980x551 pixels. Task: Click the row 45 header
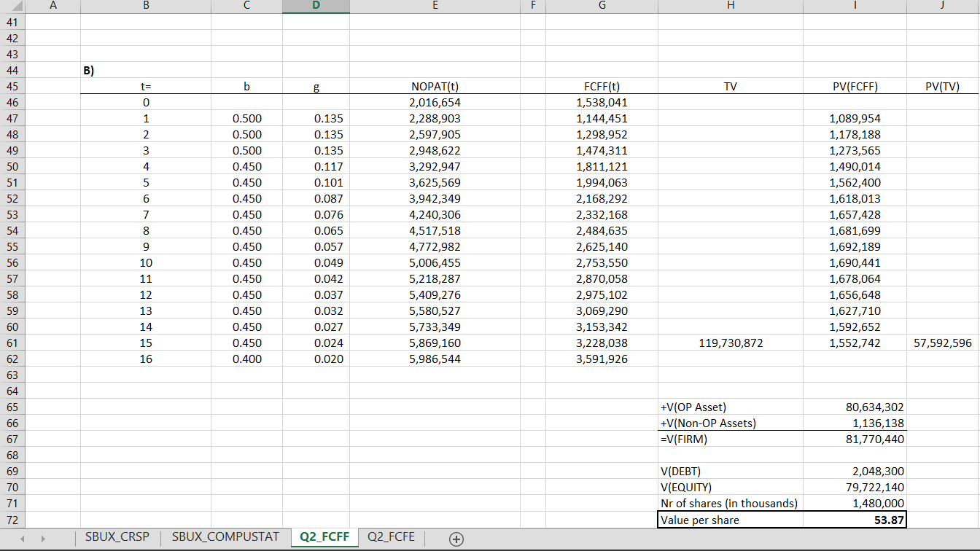[12, 86]
